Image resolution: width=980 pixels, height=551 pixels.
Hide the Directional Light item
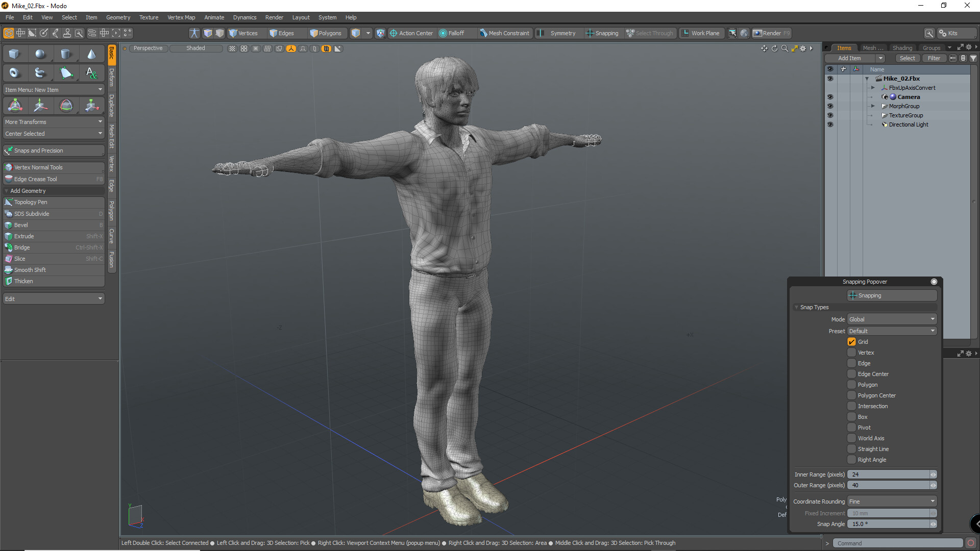click(830, 124)
